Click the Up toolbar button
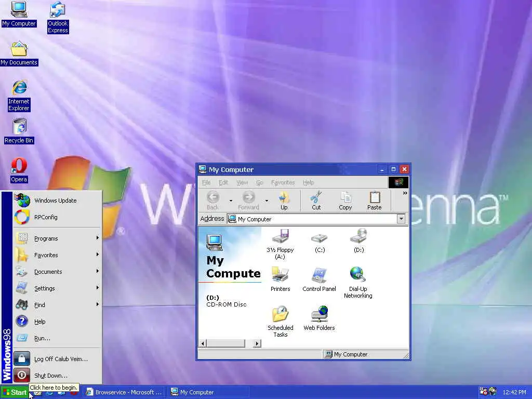This screenshot has height=399, width=532. click(x=284, y=201)
